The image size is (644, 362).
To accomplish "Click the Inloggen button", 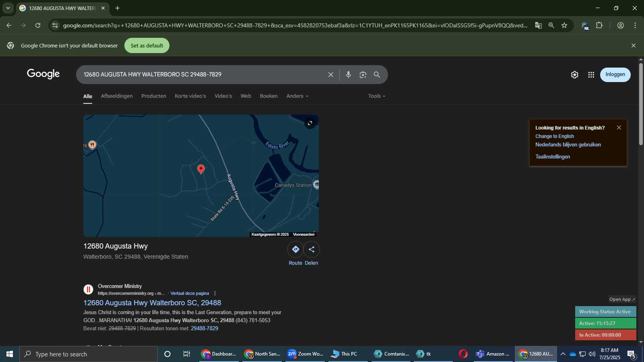I will 615,74.
